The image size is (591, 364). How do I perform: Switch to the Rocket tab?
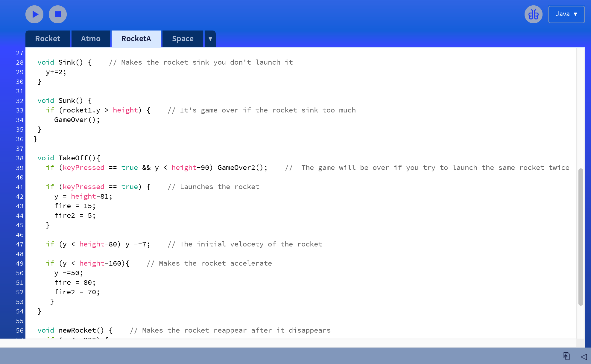click(x=48, y=39)
